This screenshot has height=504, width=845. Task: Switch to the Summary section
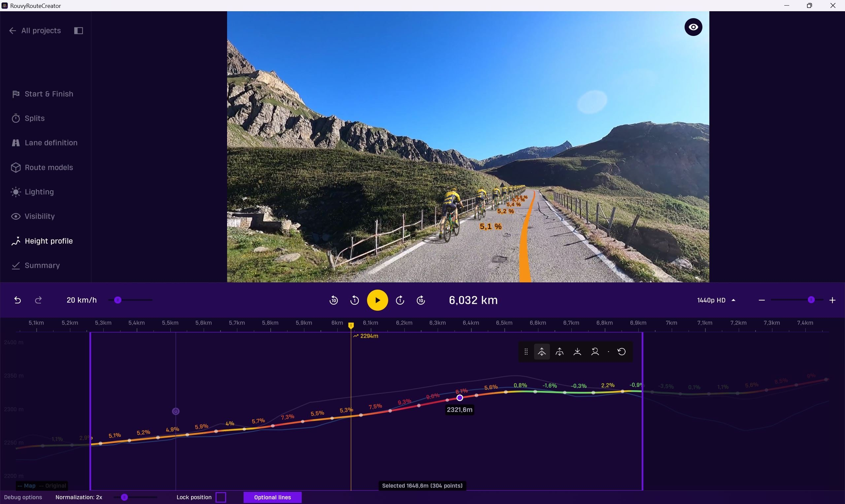tap(42, 265)
